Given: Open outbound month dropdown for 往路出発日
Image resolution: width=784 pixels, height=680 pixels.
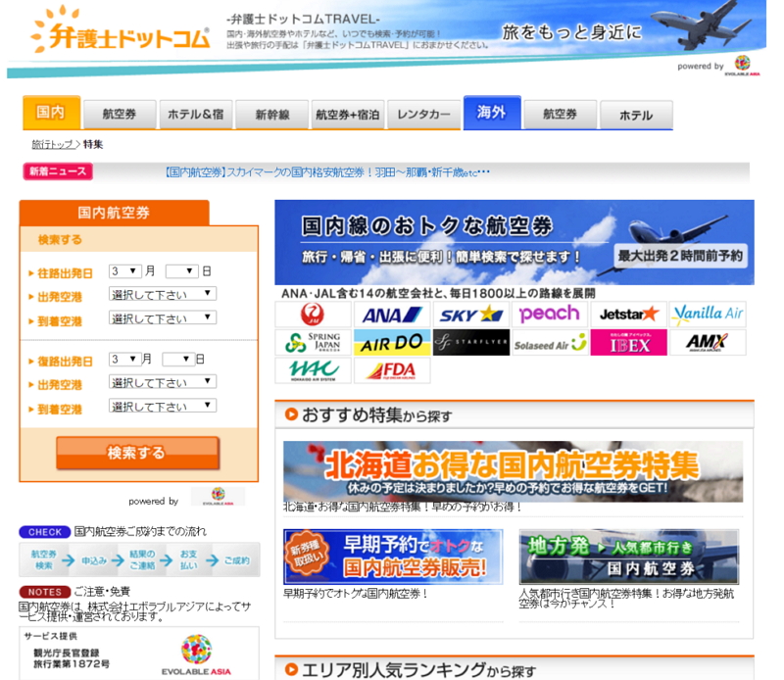Looking at the screenshot, I should (x=125, y=271).
